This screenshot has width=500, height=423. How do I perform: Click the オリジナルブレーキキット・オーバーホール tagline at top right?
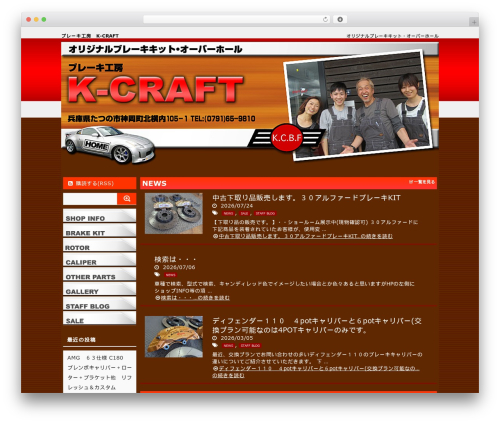click(x=392, y=36)
